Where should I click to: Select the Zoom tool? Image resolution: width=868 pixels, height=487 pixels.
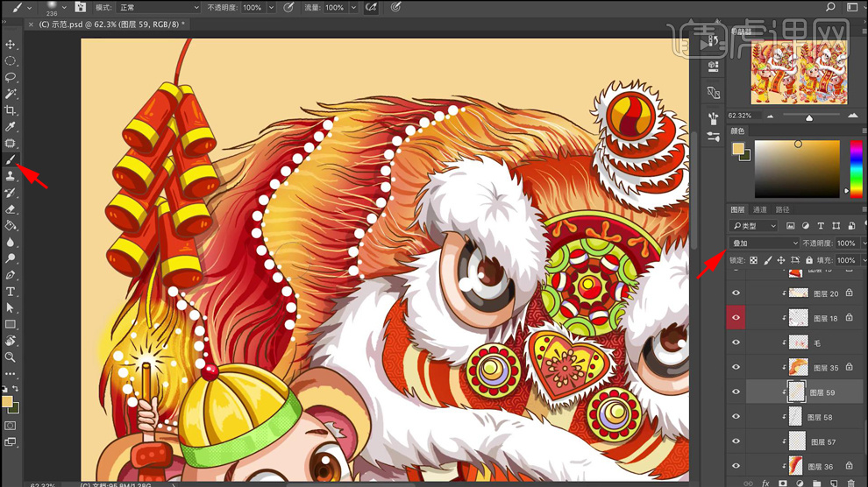(10, 357)
